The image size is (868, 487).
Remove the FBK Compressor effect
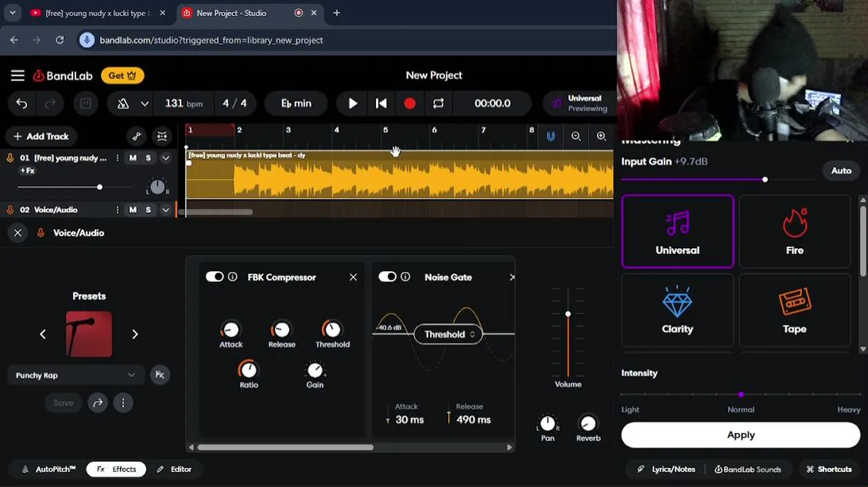point(353,277)
